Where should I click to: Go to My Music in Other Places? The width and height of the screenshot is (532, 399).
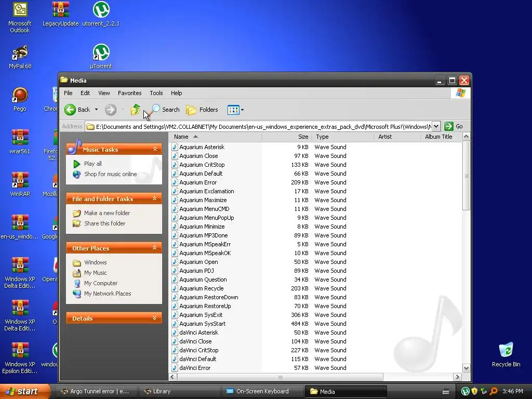[96, 273]
